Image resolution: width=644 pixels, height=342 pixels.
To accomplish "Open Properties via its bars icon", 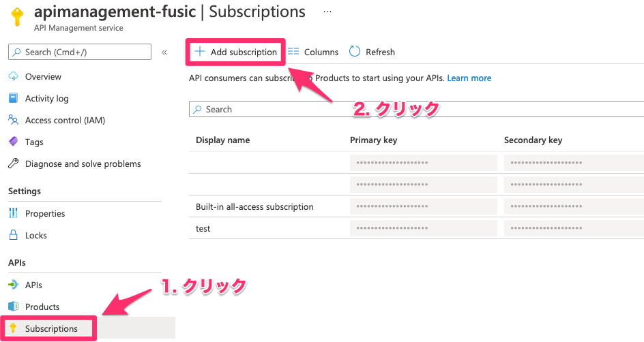I will (x=13, y=213).
